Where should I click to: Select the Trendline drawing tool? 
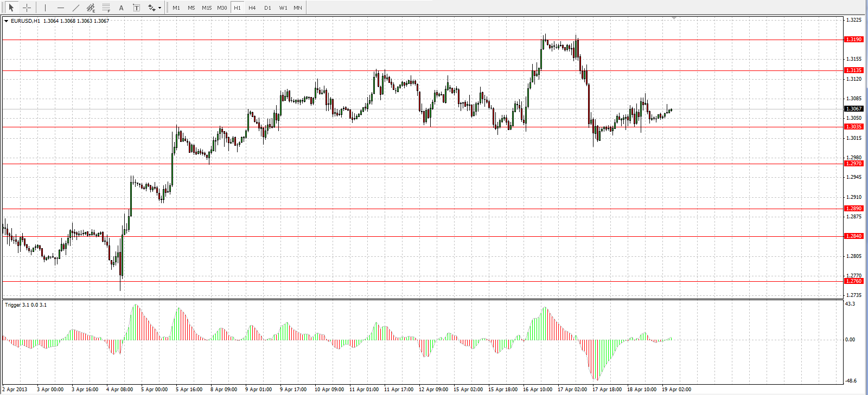(x=75, y=8)
